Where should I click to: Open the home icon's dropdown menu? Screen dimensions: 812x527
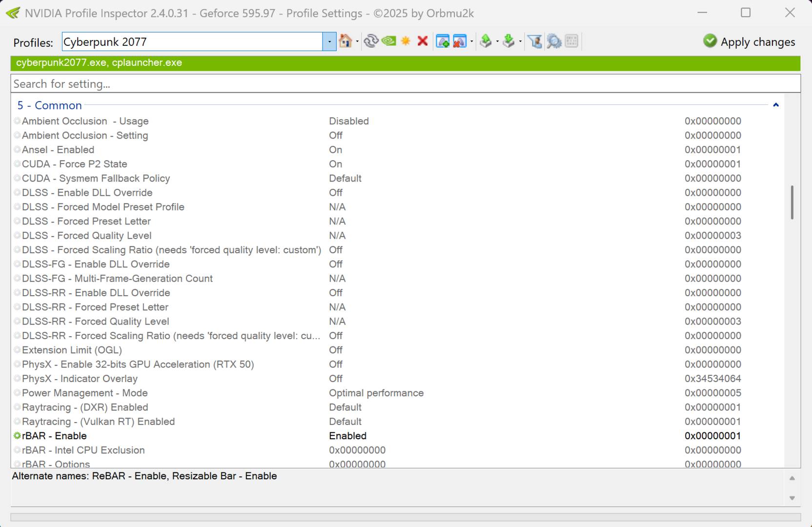[357, 41]
